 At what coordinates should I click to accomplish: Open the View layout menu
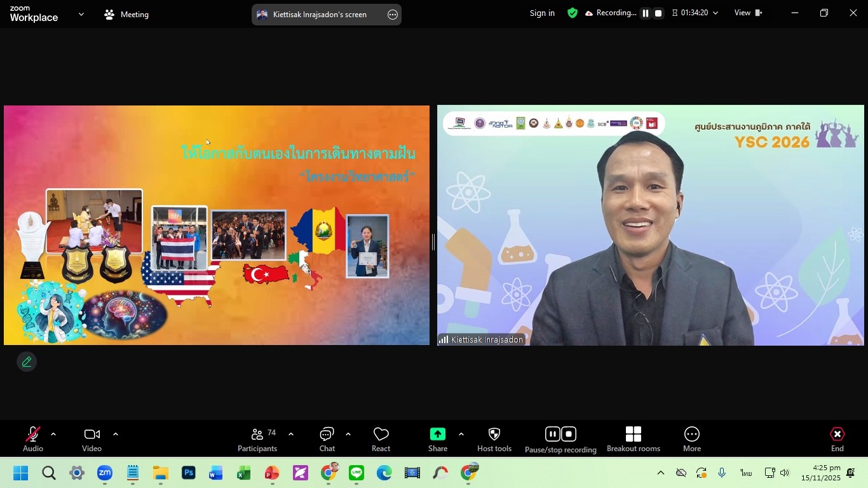coord(748,13)
